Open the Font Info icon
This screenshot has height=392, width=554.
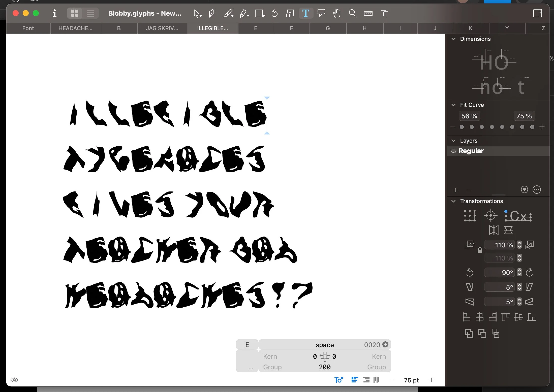coord(54,13)
